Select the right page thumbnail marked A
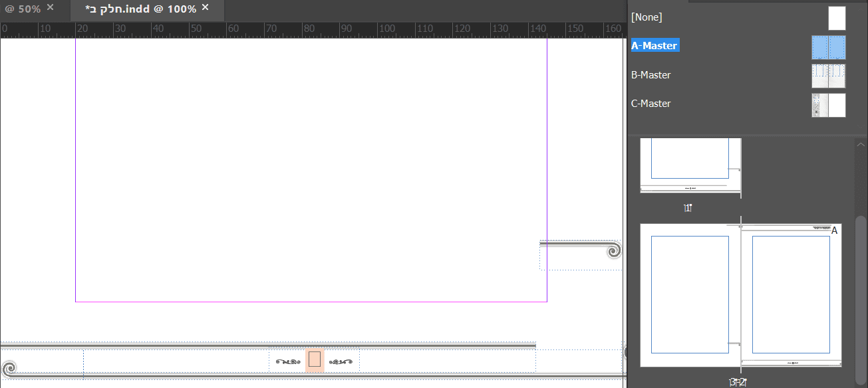Screen dimensions: 868x388 [792, 295]
